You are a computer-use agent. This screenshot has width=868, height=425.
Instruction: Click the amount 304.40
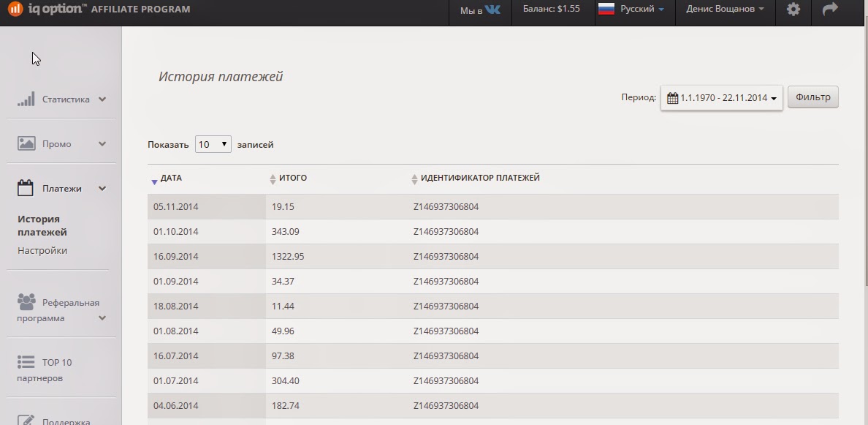(286, 381)
